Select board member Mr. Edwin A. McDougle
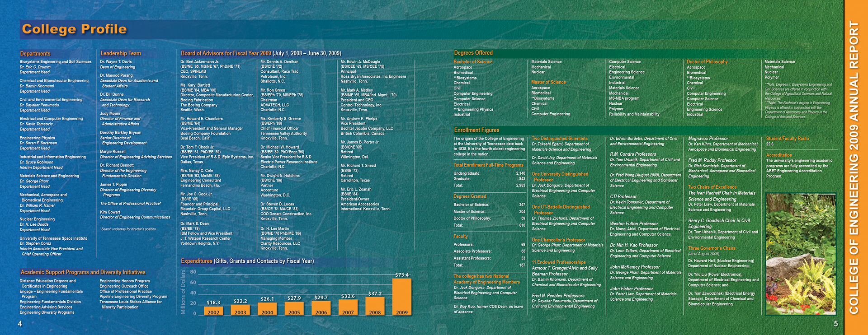This screenshot has width=868, height=335. point(360,62)
